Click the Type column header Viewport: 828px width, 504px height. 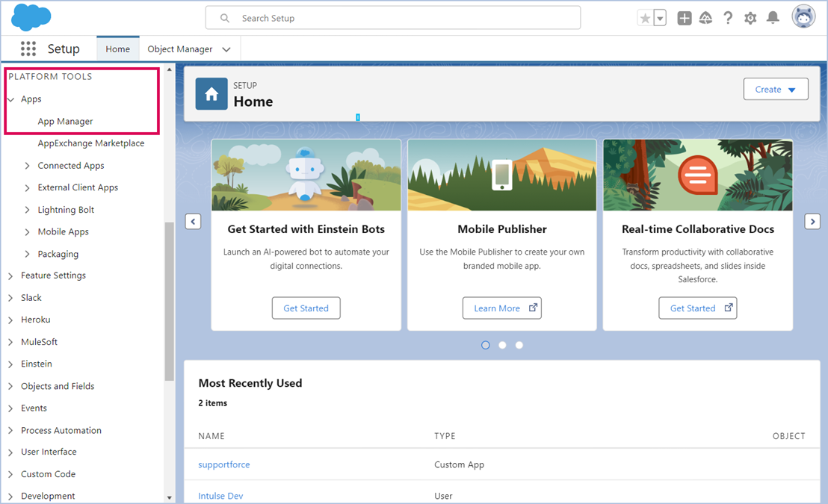point(445,436)
